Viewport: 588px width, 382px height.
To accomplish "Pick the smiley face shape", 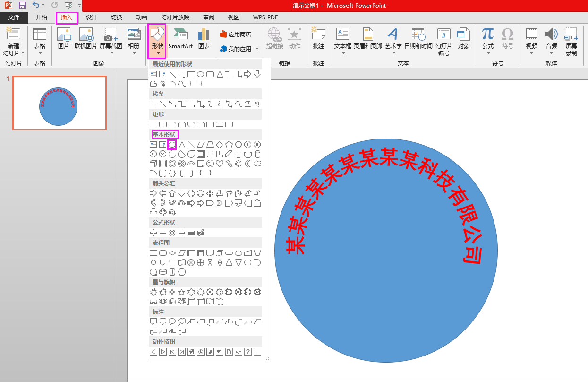I will point(210,163).
